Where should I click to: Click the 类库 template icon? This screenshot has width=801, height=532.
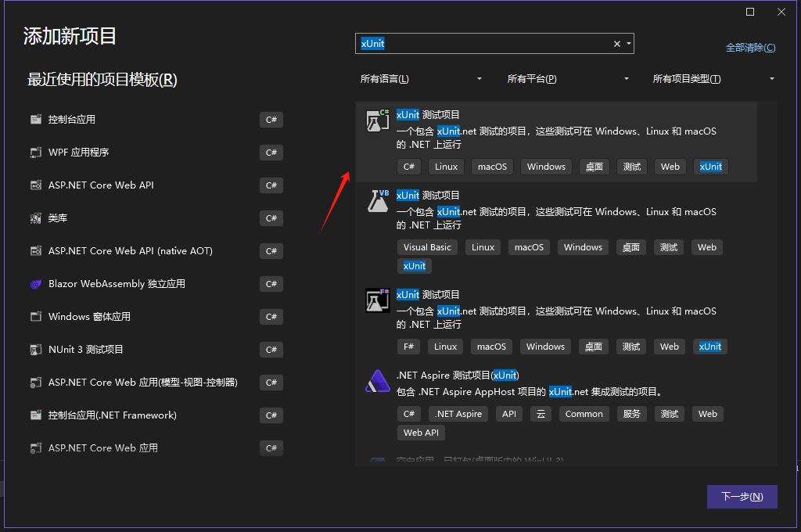point(36,218)
